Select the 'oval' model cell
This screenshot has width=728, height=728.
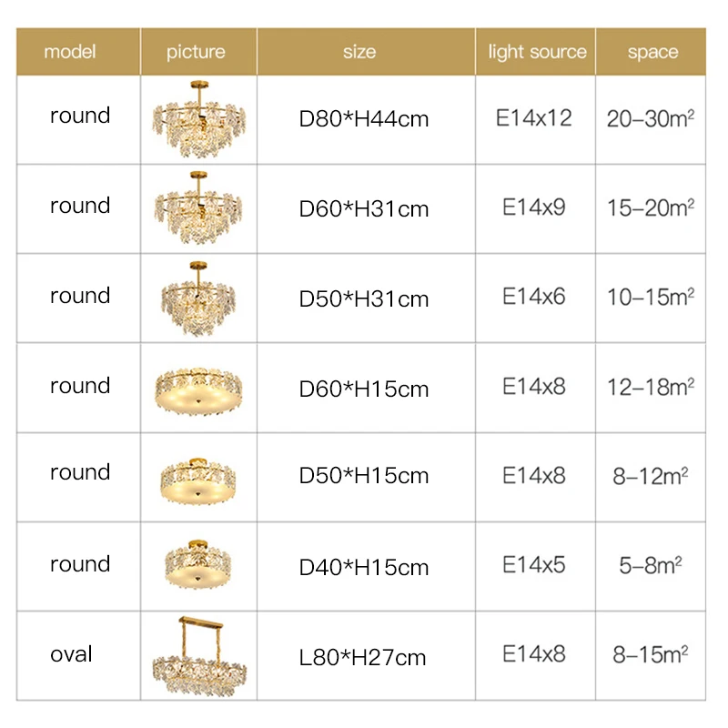click(x=71, y=654)
